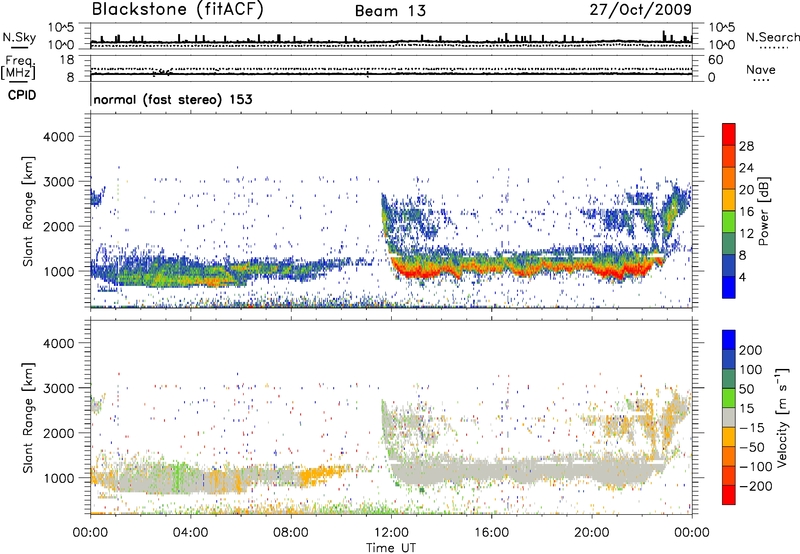Click the 18 tick on frequency axis
800x554 pixels.
(67, 60)
